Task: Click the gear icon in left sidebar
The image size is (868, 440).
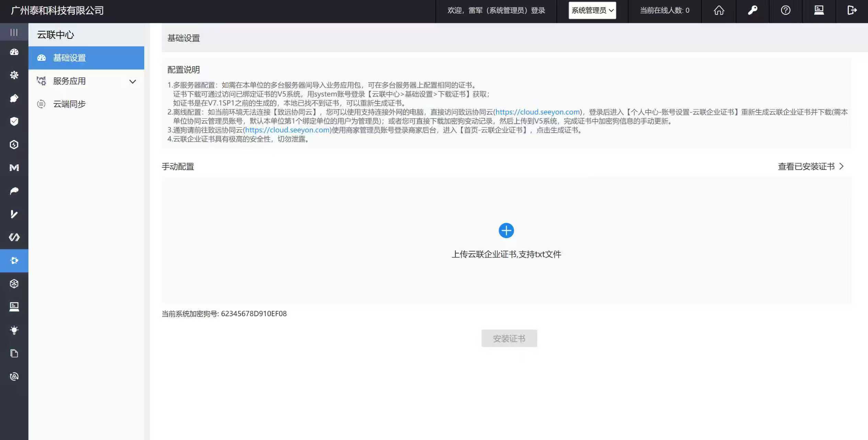Action: point(14,75)
